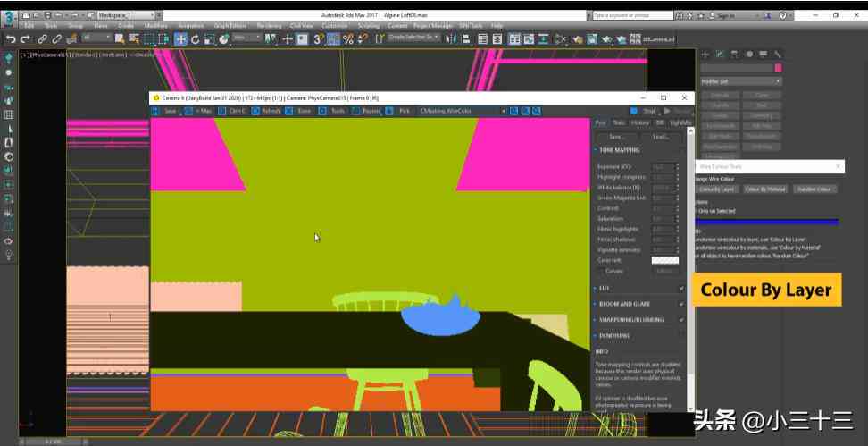
Task: Click the Redo arrow in main toolbar
Action: (x=25, y=39)
